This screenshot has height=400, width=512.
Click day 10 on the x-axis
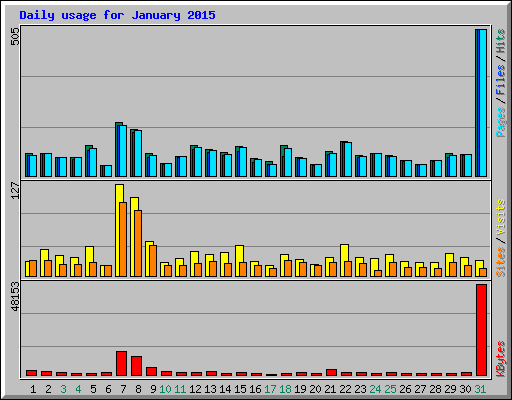tap(165, 389)
